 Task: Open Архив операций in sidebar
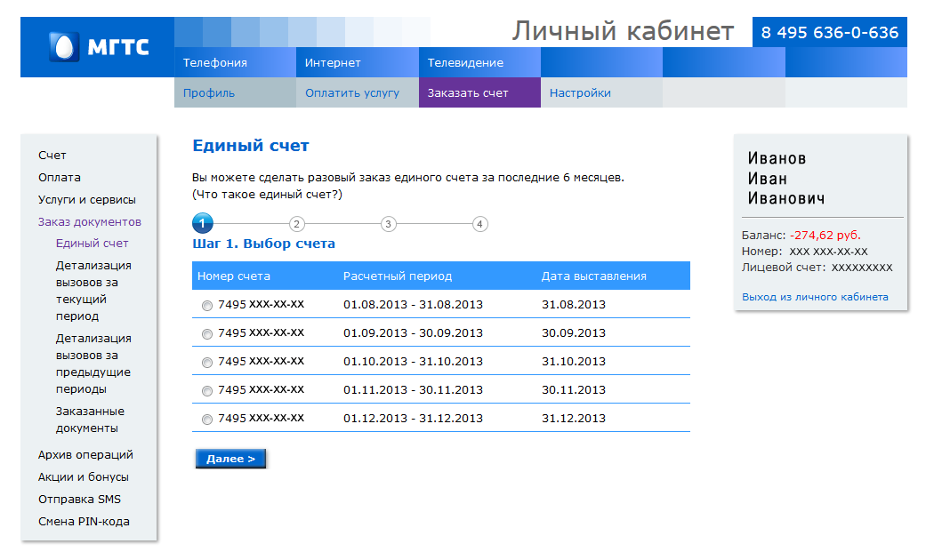click(x=85, y=454)
